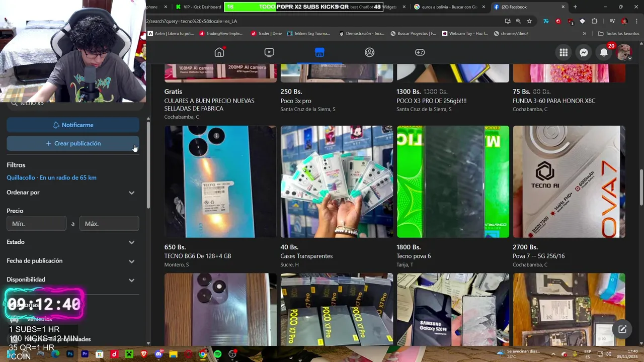Open Chrome profile avatar
This screenshot has width=644, height=362.
coord(624,21)
